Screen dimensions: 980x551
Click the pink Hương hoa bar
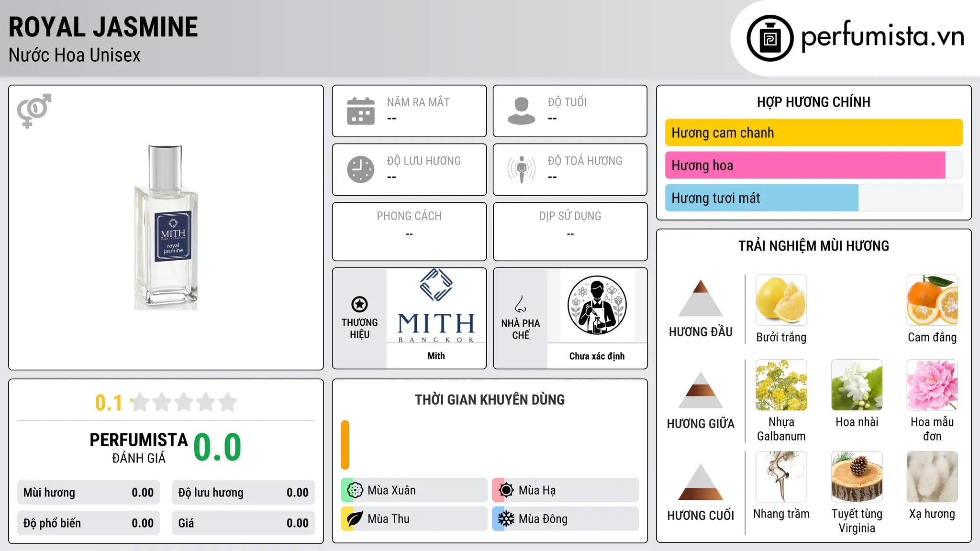[805, 165]
